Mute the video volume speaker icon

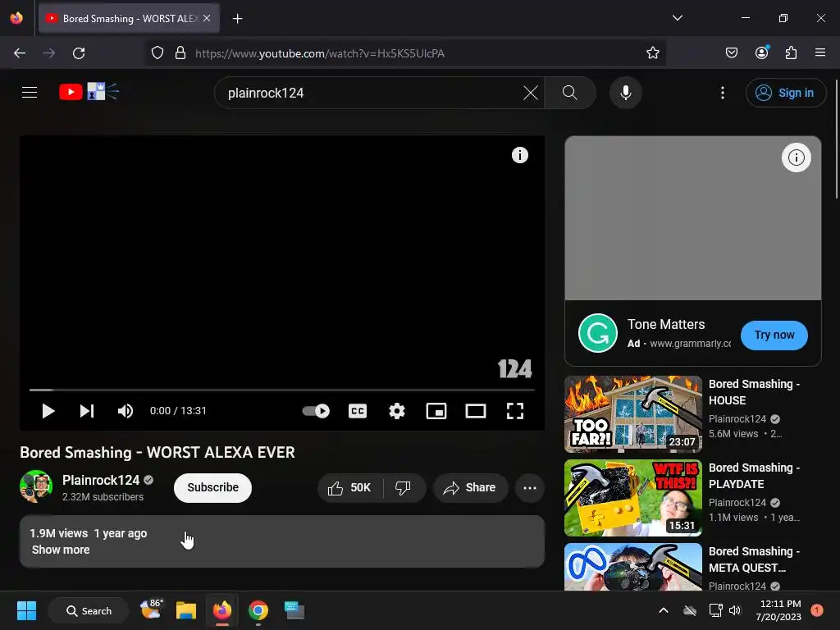126,411
